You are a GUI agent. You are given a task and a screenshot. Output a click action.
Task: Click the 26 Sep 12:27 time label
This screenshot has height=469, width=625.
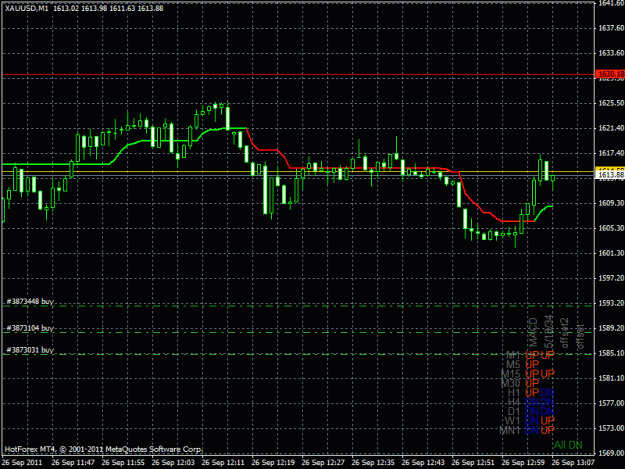coord(323,463)
